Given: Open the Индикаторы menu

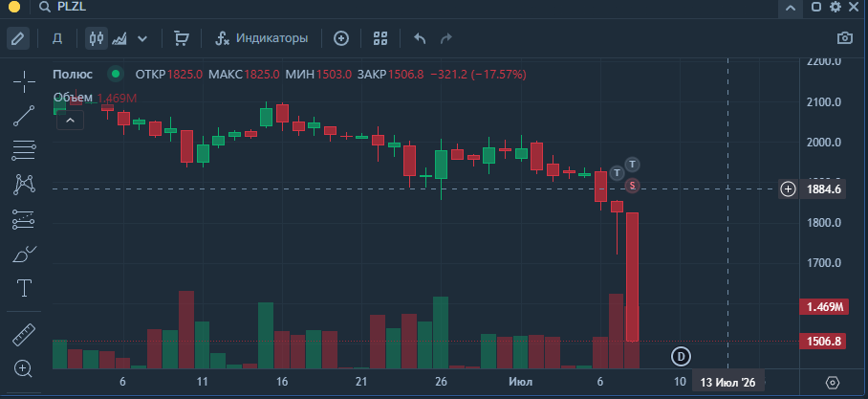Looking at the screenshot, I should (262, 38).
